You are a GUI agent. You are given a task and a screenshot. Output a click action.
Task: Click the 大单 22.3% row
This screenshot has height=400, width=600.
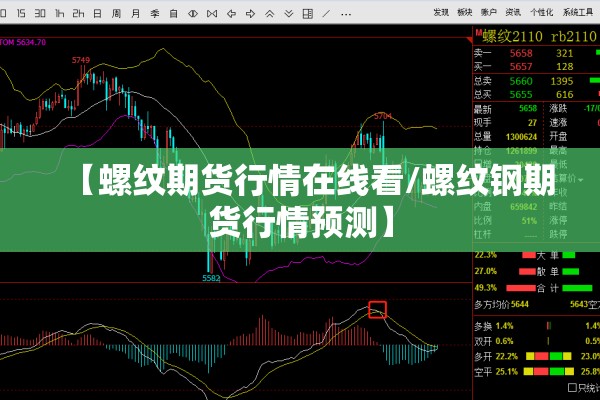(x=525, y=255)
